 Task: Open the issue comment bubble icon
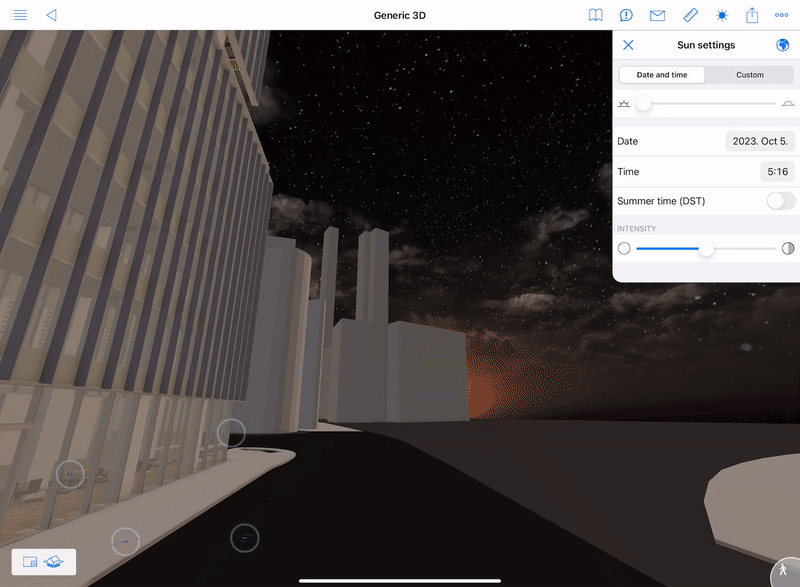tap(626, 15)
